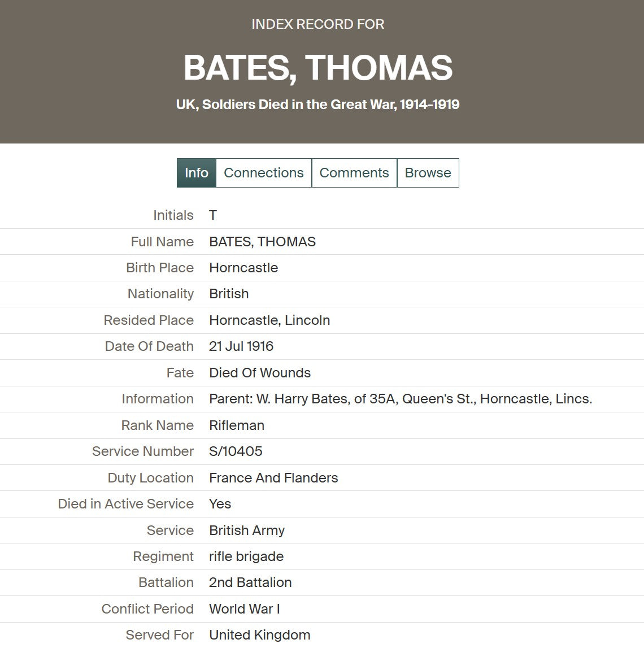Click the Parent W. Harry Bates information text
This screenshot has width=644, height=648.
pos(401,399)
